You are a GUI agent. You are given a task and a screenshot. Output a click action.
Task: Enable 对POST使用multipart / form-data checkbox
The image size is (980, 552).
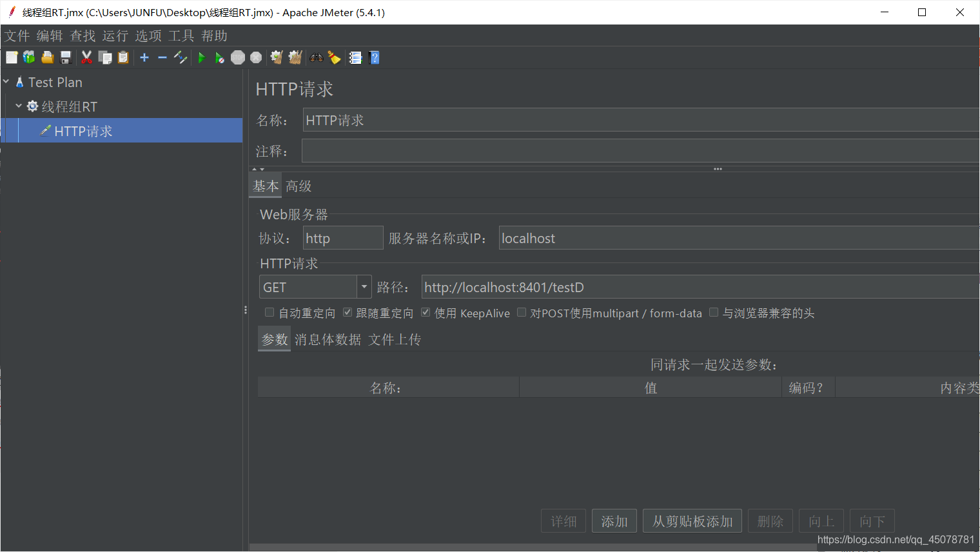[522, 312]
